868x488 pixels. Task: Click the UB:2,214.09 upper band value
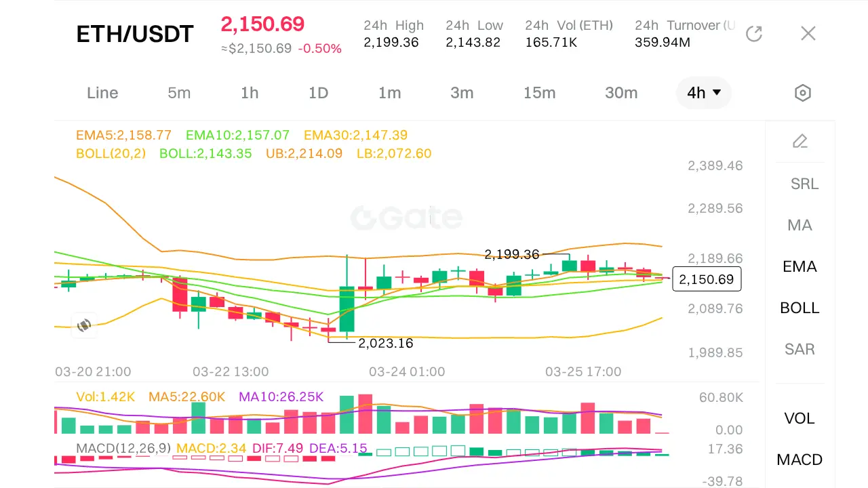(304, 153)
